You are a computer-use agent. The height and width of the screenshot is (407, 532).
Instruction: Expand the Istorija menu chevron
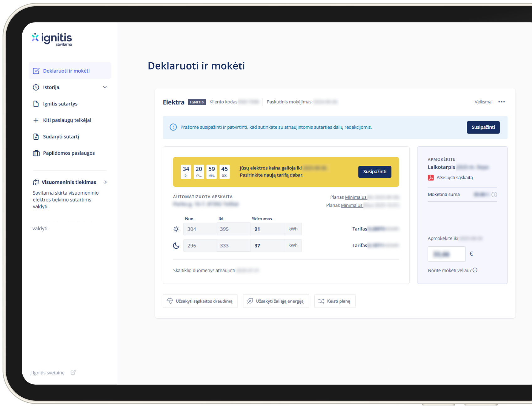pyautogui.click(x=105, y=87)
